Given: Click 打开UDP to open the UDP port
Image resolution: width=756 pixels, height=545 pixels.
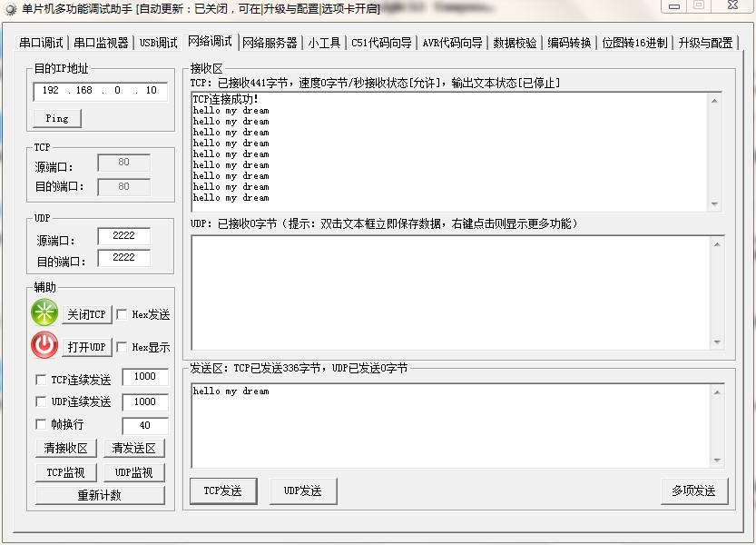Looking at the screenshot, I should [x=87, y=346].
